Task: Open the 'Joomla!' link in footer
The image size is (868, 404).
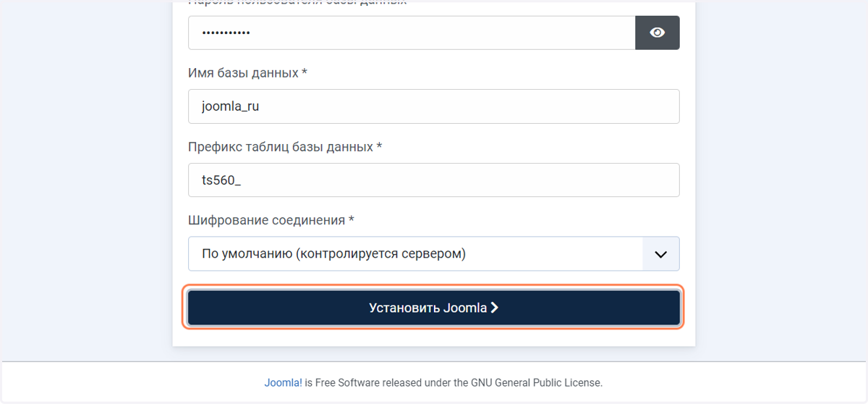Action: tap(284, 382)
